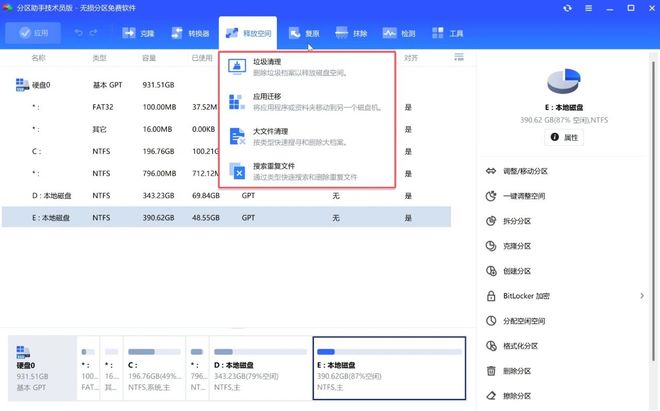Select 应用迁移 (App mover) from dropdown
660x411 pixels.
307,102
